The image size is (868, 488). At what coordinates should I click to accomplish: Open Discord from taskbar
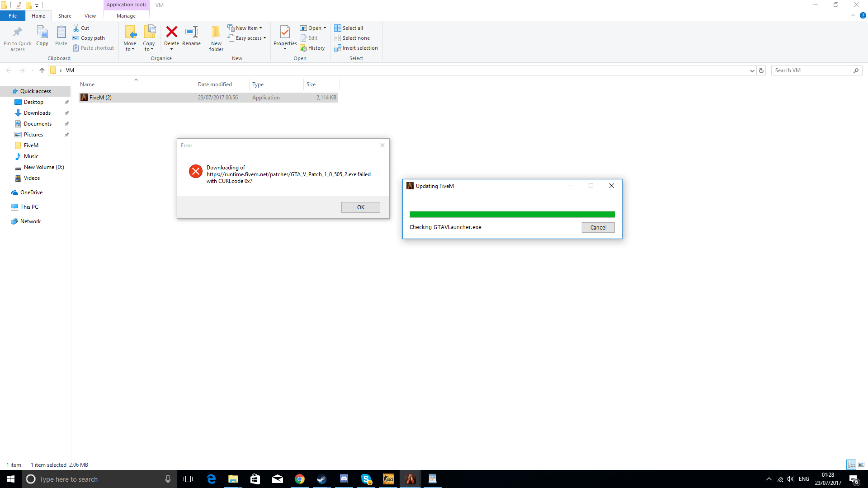click(x=344, y=479)
